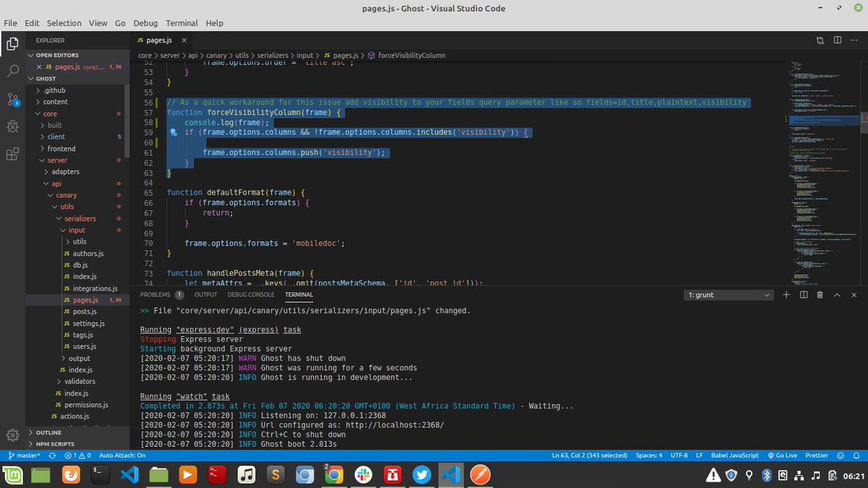The image size is (868, 488).
Task: Expand the adapters folder
Action: 66,171
